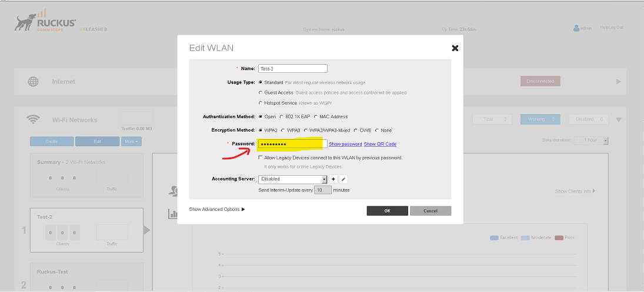The height and width of the screenshot is (292, 644).
Task: Select the Guest Access usage type
Action: [x=261, y=93]
